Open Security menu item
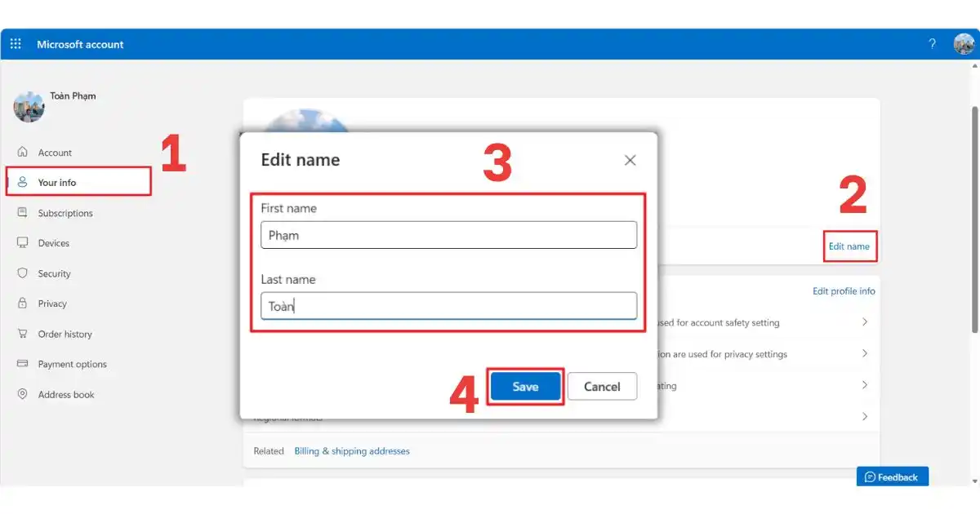The width and height of the screenshot is (980, 514). [55, 273]
